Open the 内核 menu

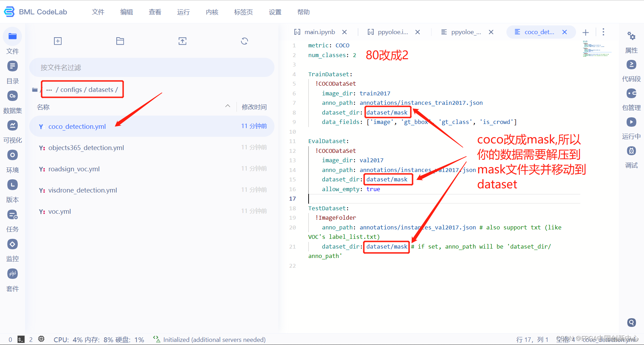pyautogui.click(x=212, y=12)
